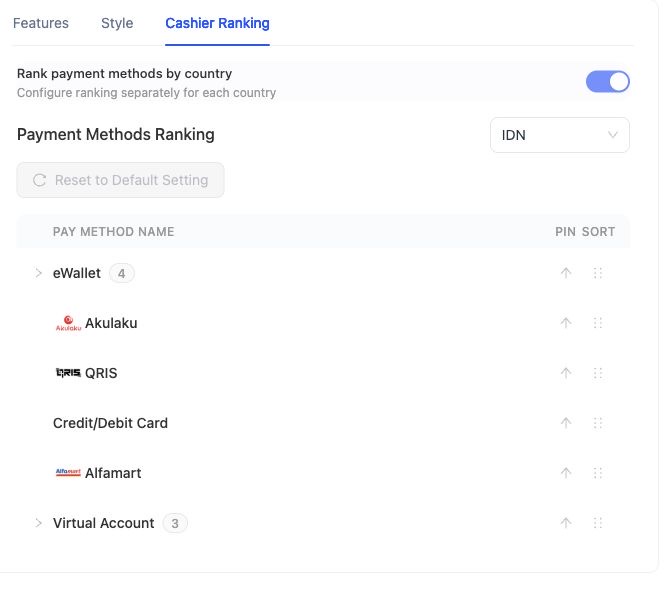The image size is (668, 605).
Task: Pin Virtual Account to top with arrow
Action: tap(566, 522)
